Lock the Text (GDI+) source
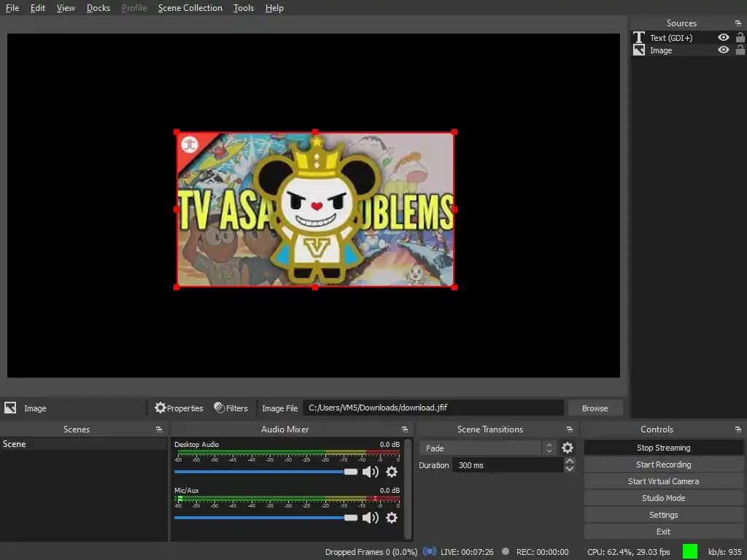747x560 pixels. point(740,37)
